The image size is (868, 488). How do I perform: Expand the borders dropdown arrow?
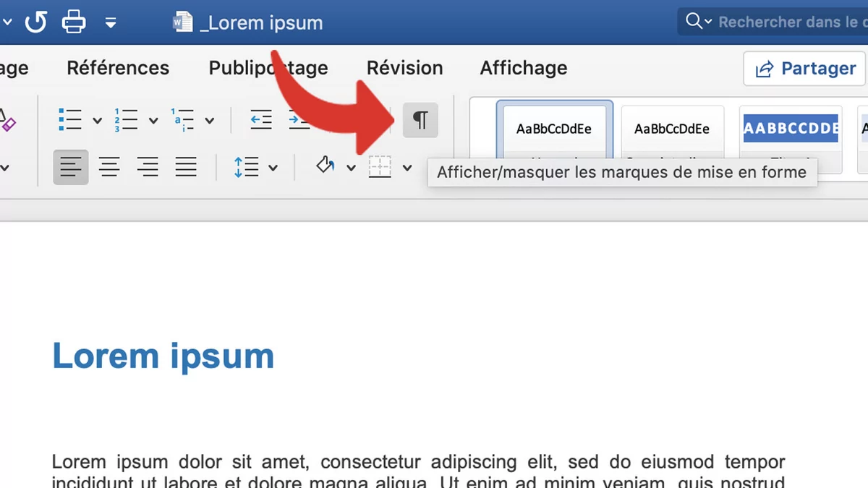407,168
